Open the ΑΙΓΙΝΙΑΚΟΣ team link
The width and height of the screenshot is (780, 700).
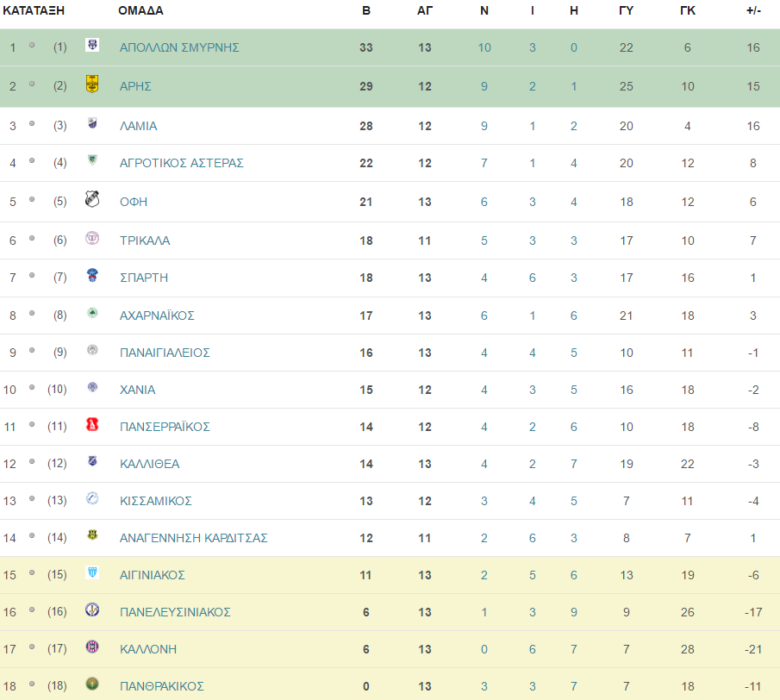coord(153,575)
